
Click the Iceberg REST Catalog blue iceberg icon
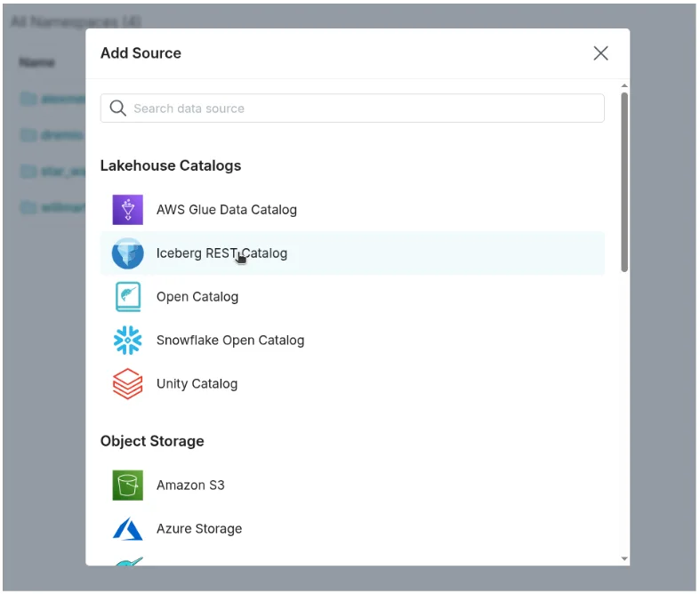click(x=127, y=253)
